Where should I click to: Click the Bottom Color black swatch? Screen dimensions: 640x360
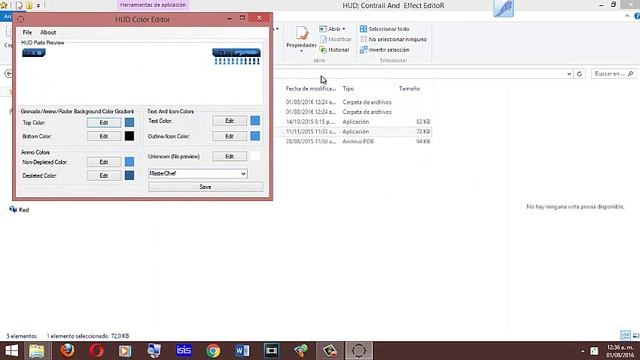click(x=129, y=136)
